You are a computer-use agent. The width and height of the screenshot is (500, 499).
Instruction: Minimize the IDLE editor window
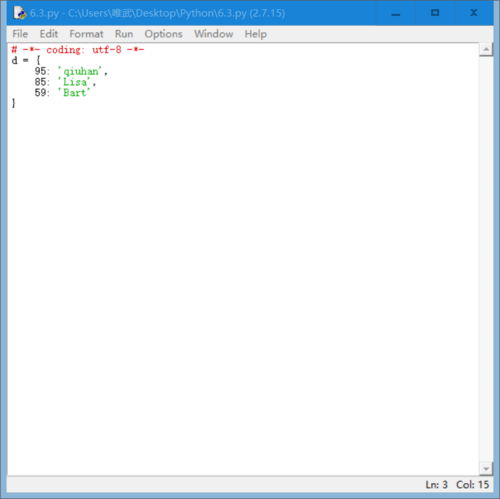click(396, 13)
